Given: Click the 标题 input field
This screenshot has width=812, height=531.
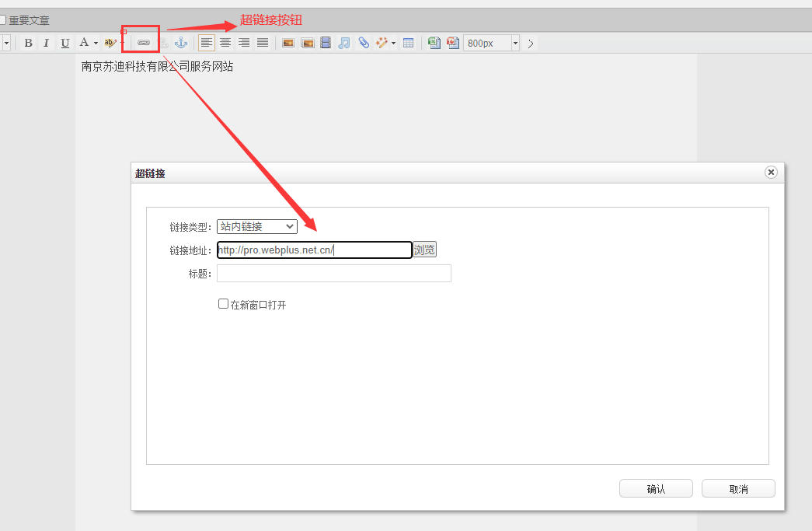Looking at the screenshot, I should 333,273.
